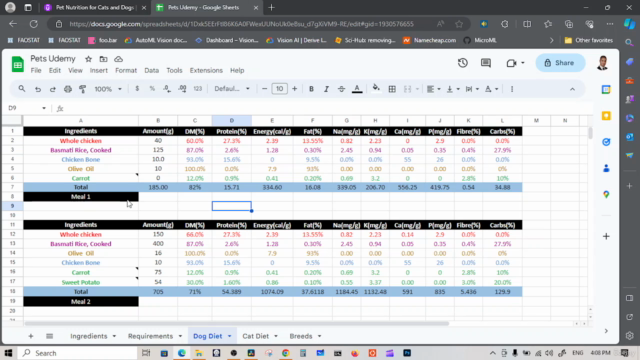
Task: Open the Dog Diet tab dropdown arrow
Action: (229, 336)
